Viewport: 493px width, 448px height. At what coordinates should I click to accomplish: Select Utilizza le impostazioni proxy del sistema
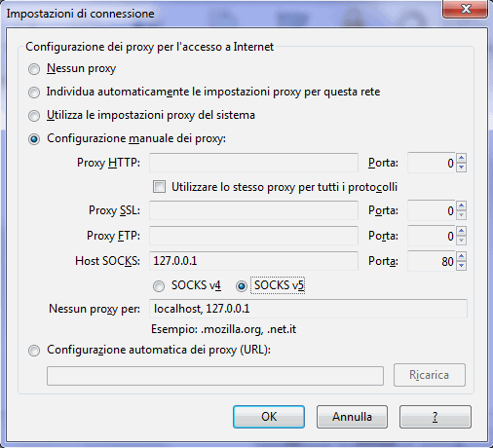tap(34, 116)
